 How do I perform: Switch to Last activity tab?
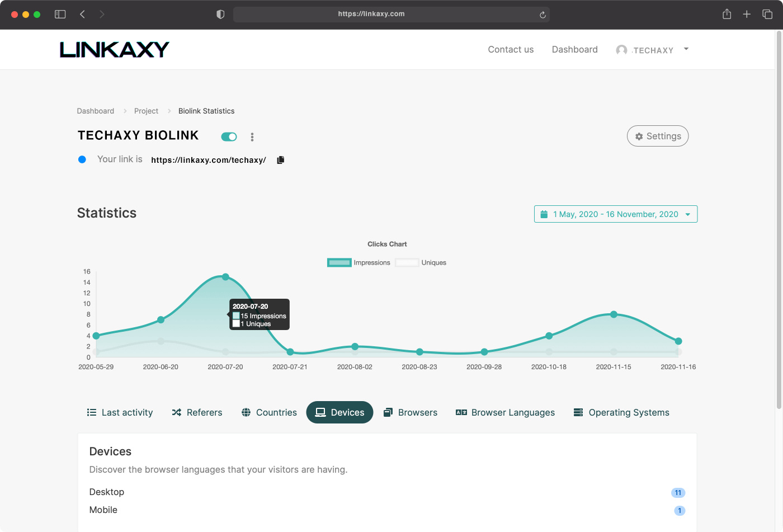(120, 412)
